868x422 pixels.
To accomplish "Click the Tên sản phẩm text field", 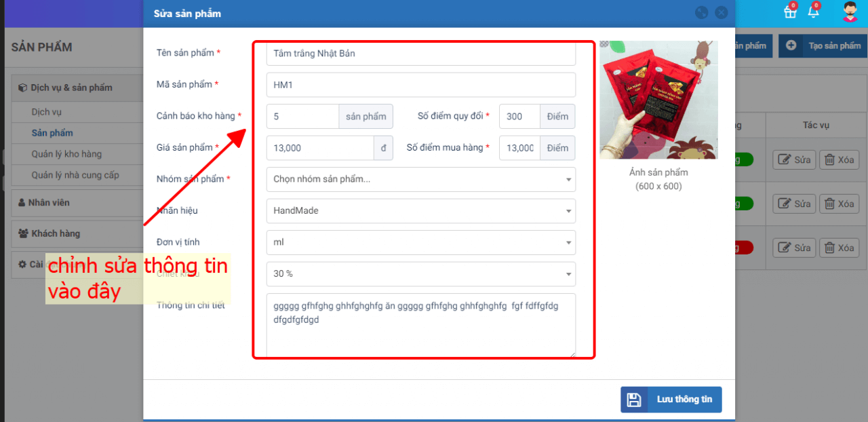I will [420, 54].
